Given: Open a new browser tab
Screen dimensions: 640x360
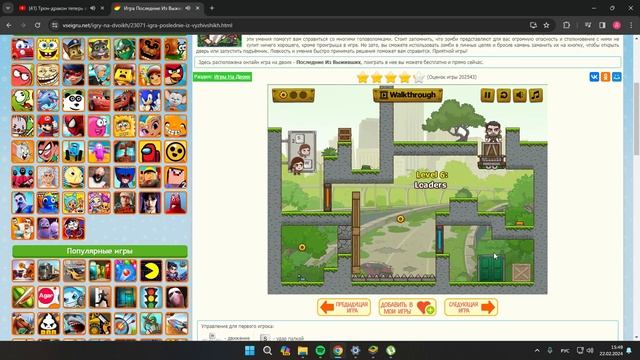Looking at the screenshot, I should click(x=212, y=8).
